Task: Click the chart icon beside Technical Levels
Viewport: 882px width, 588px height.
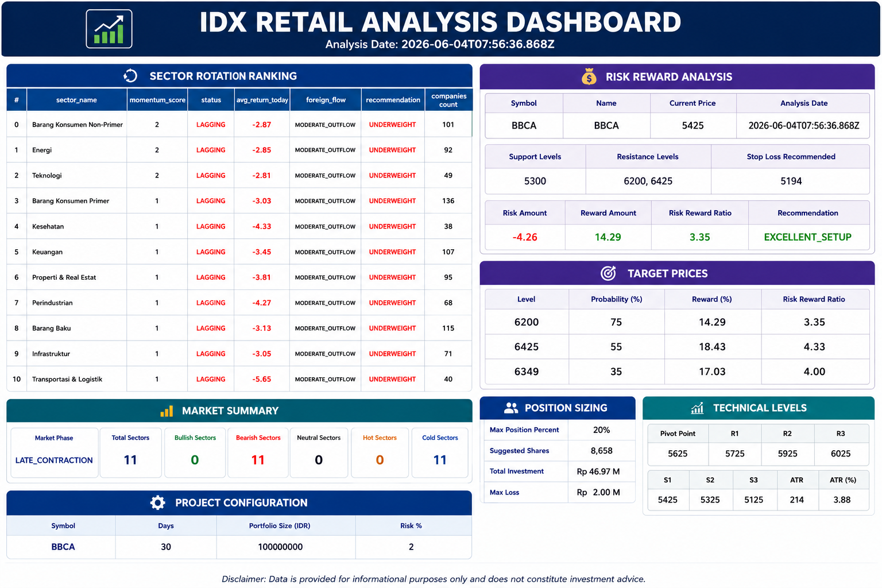Action: coord(697,408)
